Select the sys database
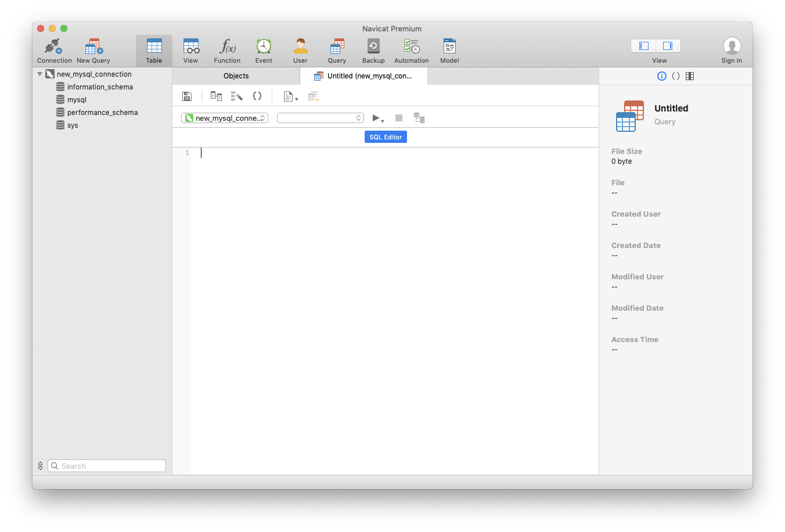Viewport: 785px width, 532px height. [x=73, y=125]
